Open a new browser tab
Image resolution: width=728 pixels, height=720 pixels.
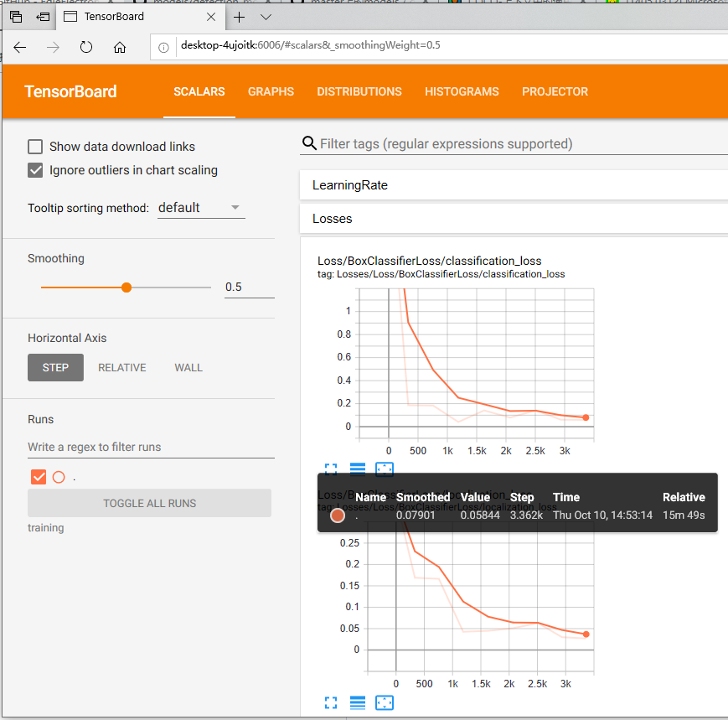(239, 18)
